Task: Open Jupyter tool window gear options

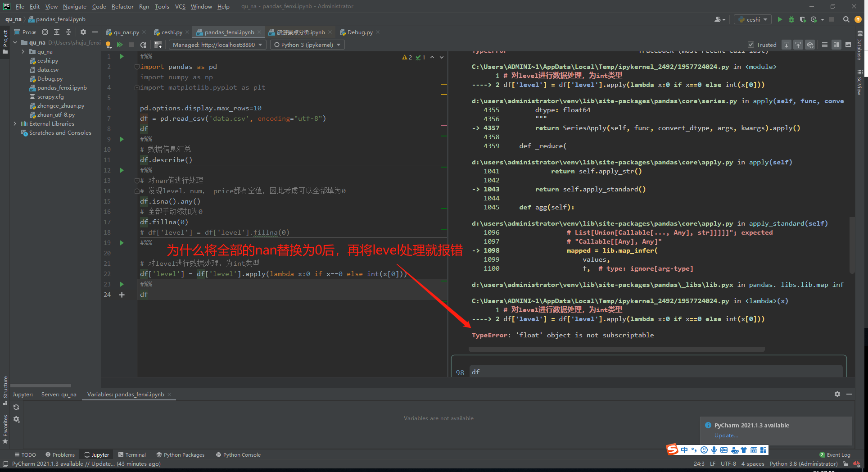Action: pyautogui.click(x=837, y=394)
